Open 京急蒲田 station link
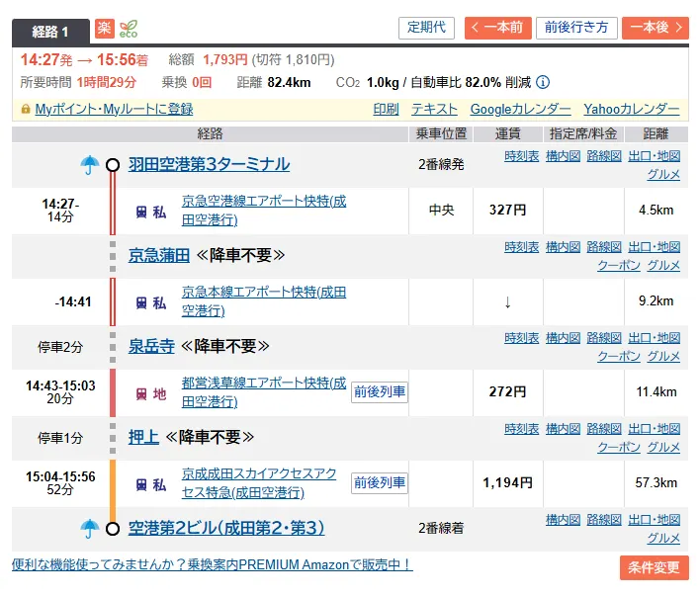Viewport: 700px width, 598px height. pos(159,256)
